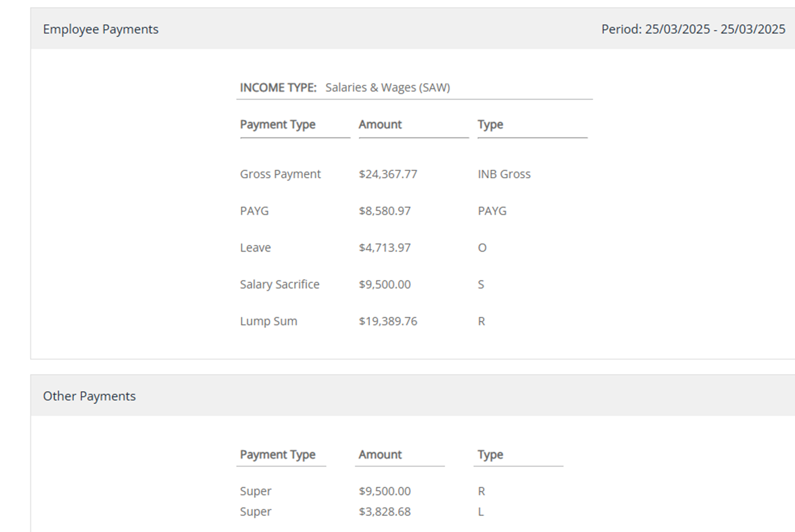The image size is (795, 532).
Task: Click the Salary Sacrifice row label
Action: point(279,284)
